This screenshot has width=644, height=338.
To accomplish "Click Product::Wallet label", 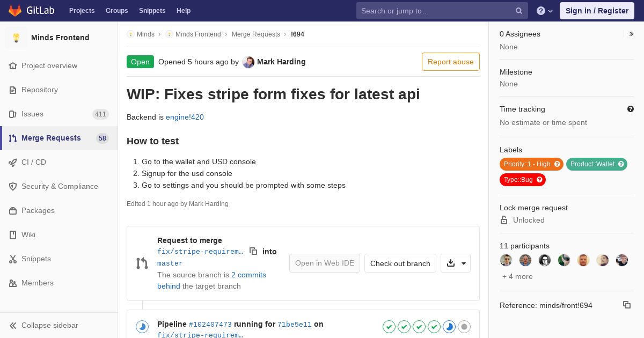I will point(597,164).
